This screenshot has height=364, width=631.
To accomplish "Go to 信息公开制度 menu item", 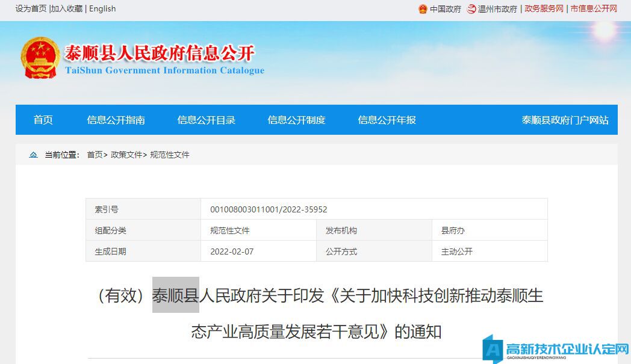I will click(296, 120).
